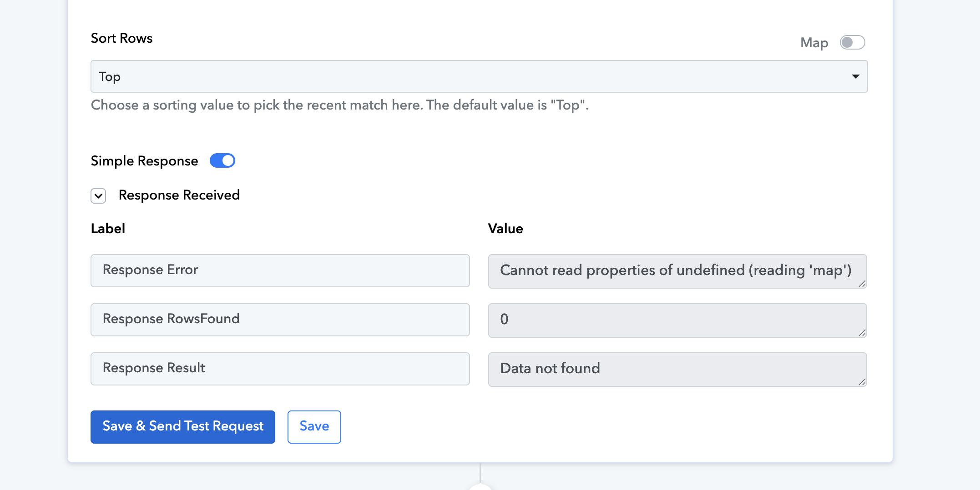Click the Simple Response label
Screen dimensions: 980x490
point(144,161)
